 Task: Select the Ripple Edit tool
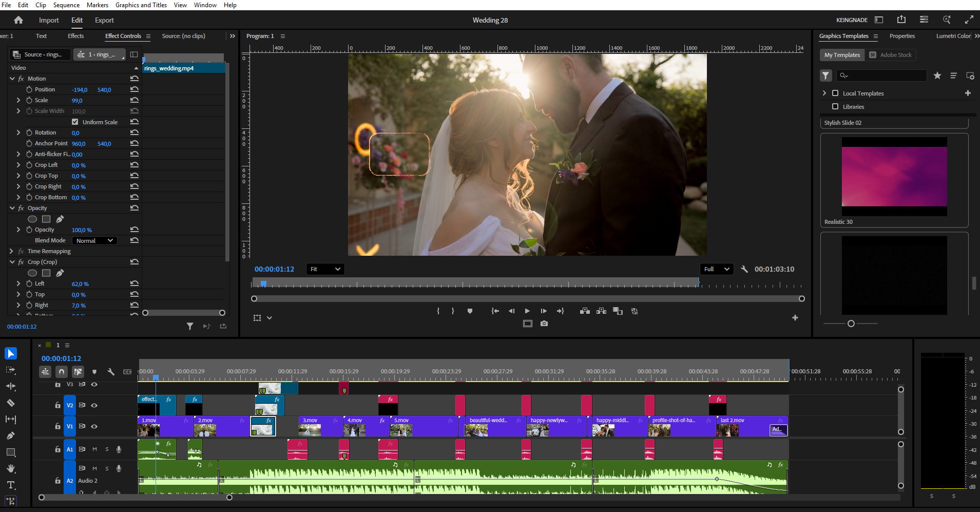(x=11, y=386)
